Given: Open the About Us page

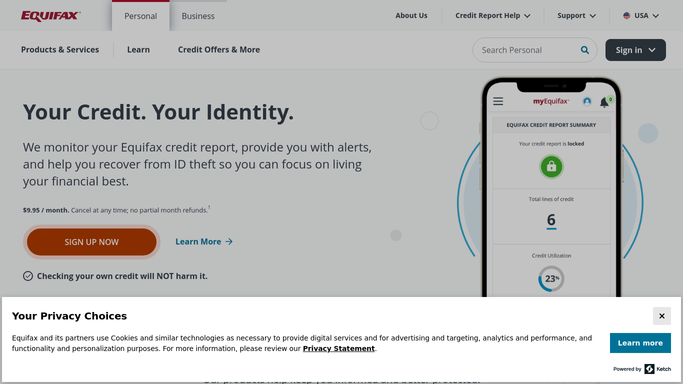Looking at the screenshot, I should point(411,16).
